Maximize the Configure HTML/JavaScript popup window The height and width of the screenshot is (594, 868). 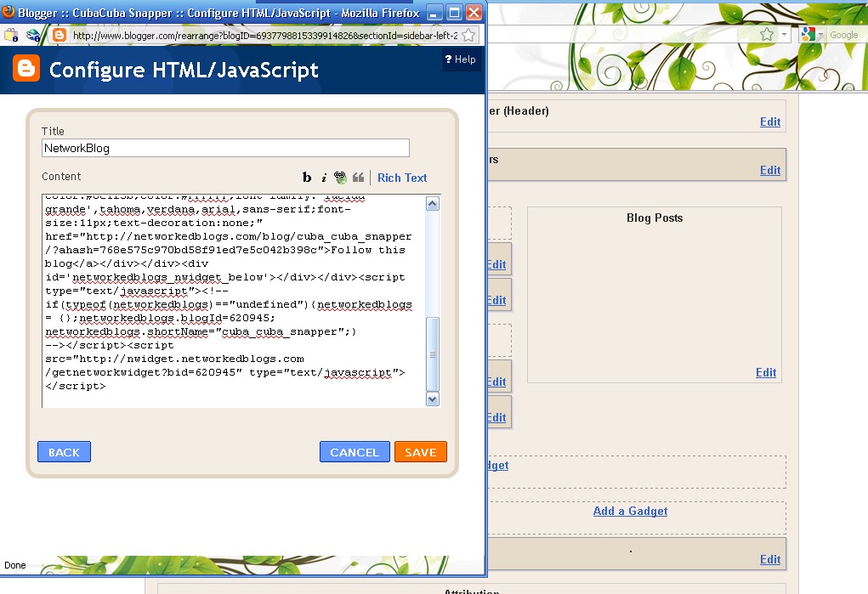[x=454, y=12]
